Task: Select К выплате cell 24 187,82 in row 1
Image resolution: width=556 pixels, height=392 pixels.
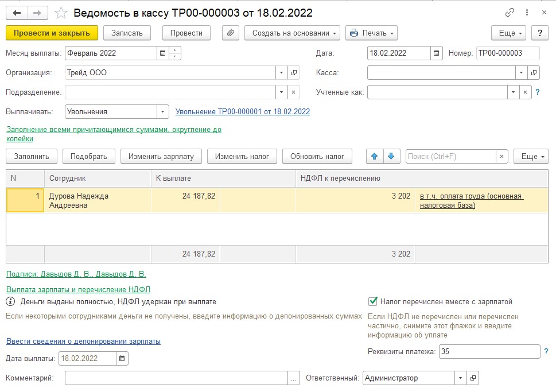Action: pos(185,200)
